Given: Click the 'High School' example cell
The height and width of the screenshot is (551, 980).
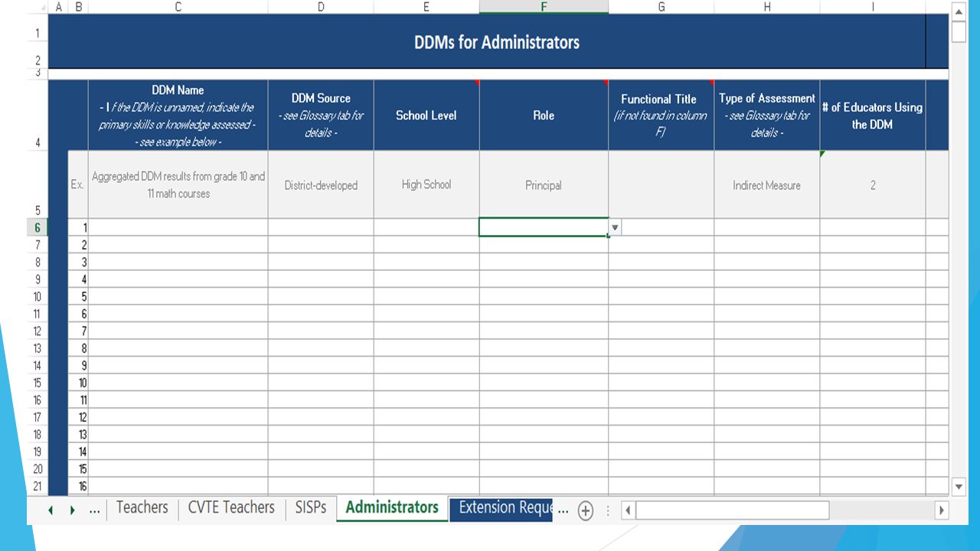Looking at the screenshot, I should (x=426, y=184).
